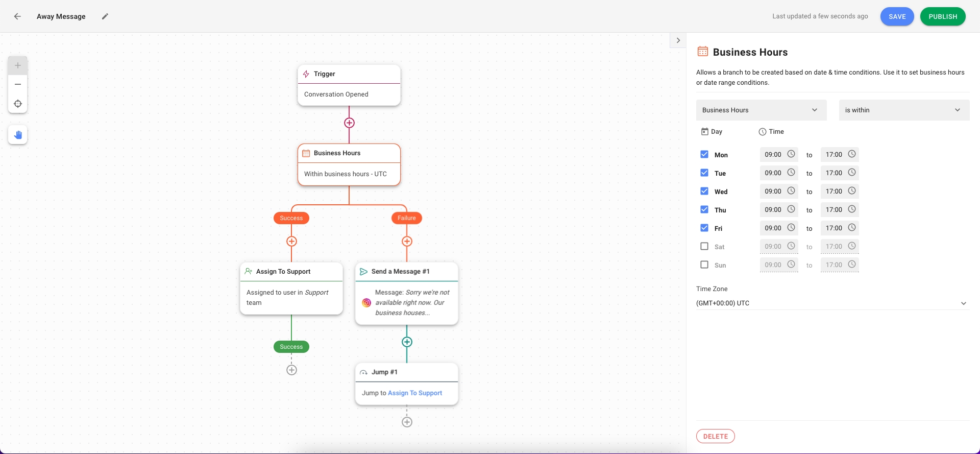Click the Tue 17:00 end time field
The width and height of the screenshot is (980, 454).
[x=840, y=173]
